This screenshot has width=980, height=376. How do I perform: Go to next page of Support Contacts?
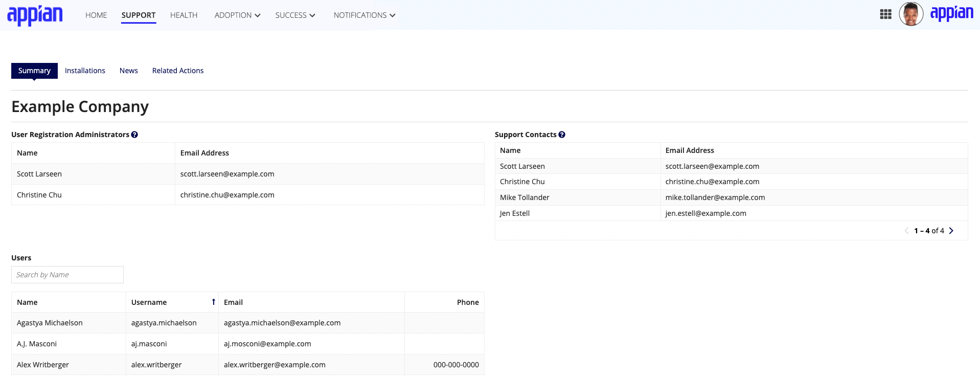[951, 231]
